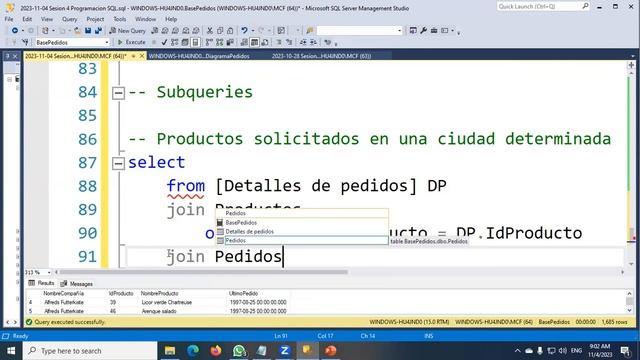
Task: Click the Navigate Backward icon
Action: [15, 31]
